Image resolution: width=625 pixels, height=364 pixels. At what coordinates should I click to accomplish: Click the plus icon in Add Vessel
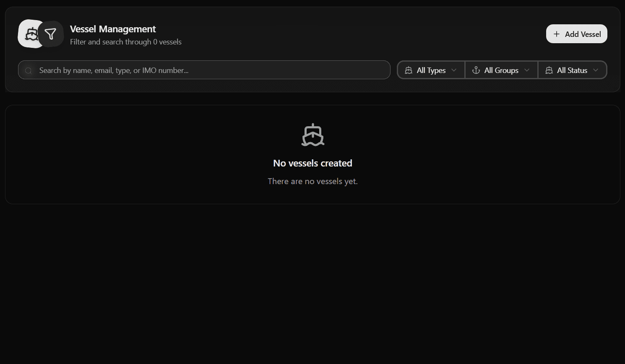(557, 34)
